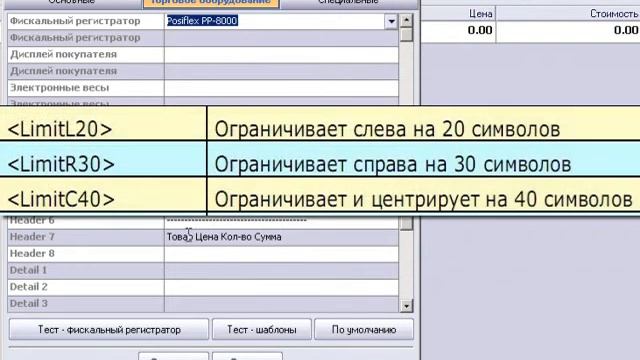Open the Специальные tab
The image size is (640, 360).
point(348,3)
